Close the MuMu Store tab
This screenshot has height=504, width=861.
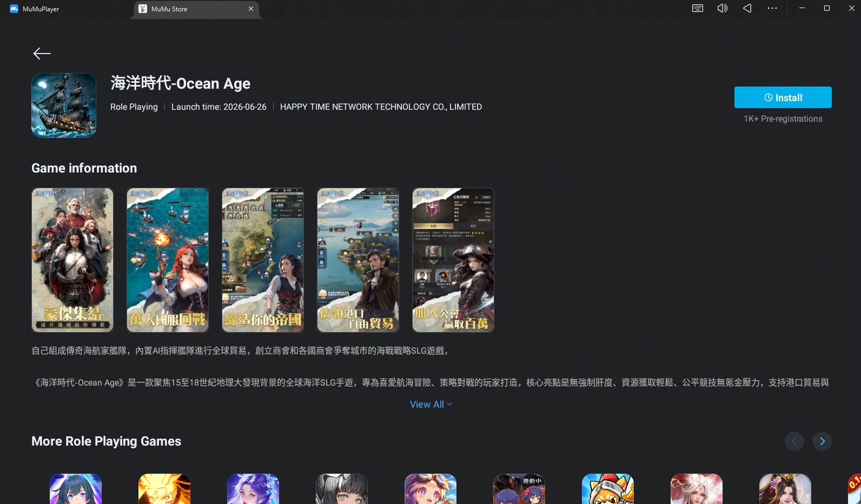click(x=251, y=9)
